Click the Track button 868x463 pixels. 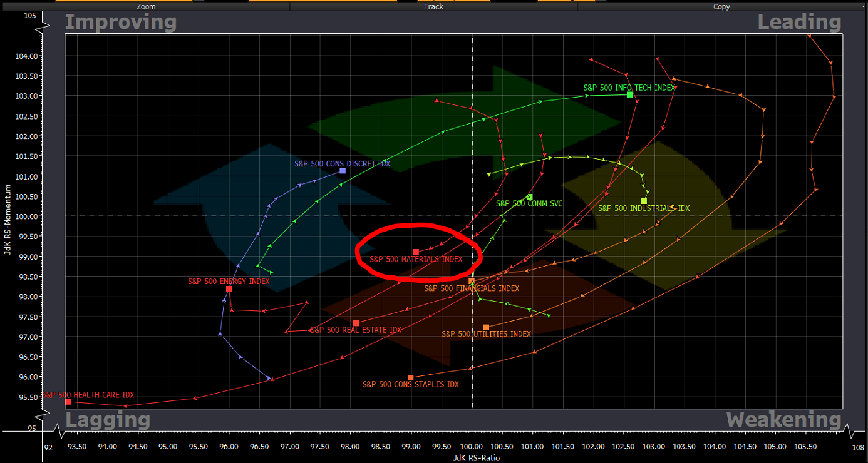click(x=433, y=6)
